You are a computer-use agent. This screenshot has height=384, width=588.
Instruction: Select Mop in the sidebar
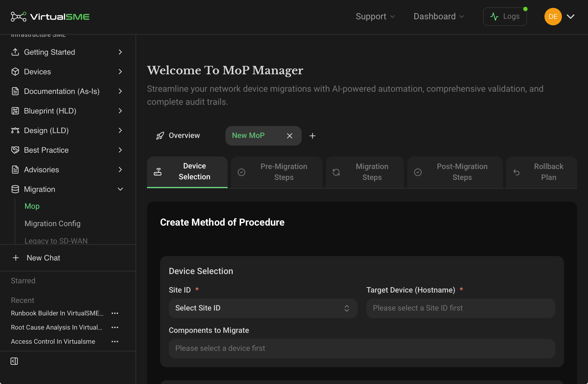click(x=32, y=206)
